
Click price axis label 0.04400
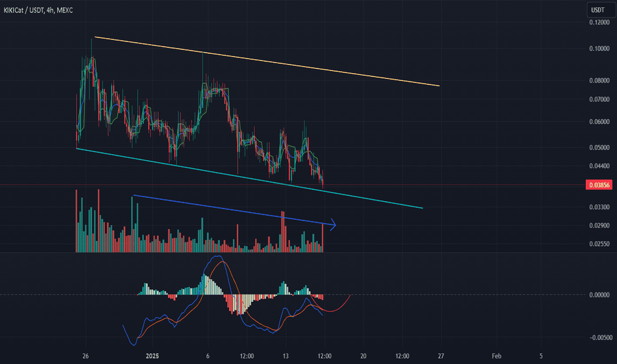tap(599, 165)
